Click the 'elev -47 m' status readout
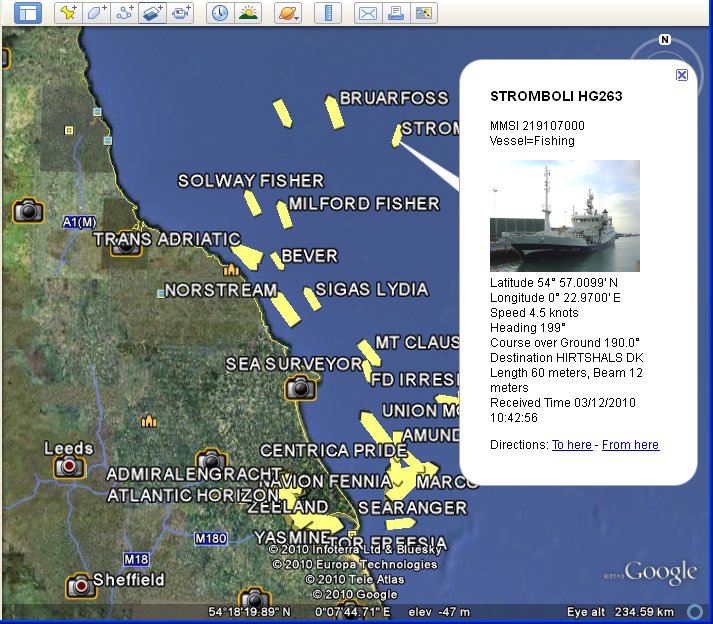The image size is (713, 624). click(439, 612)
